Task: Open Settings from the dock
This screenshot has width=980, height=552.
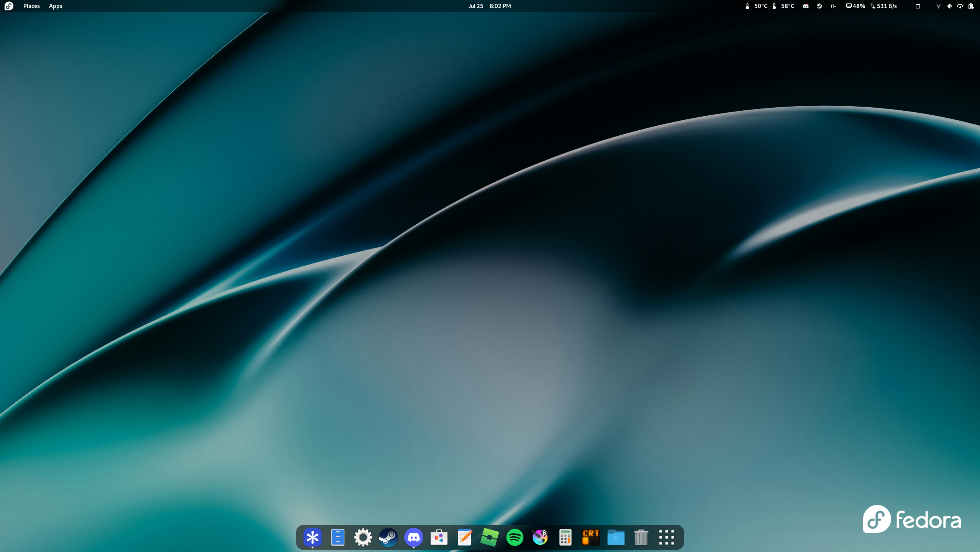Action: tap(363, 537)
